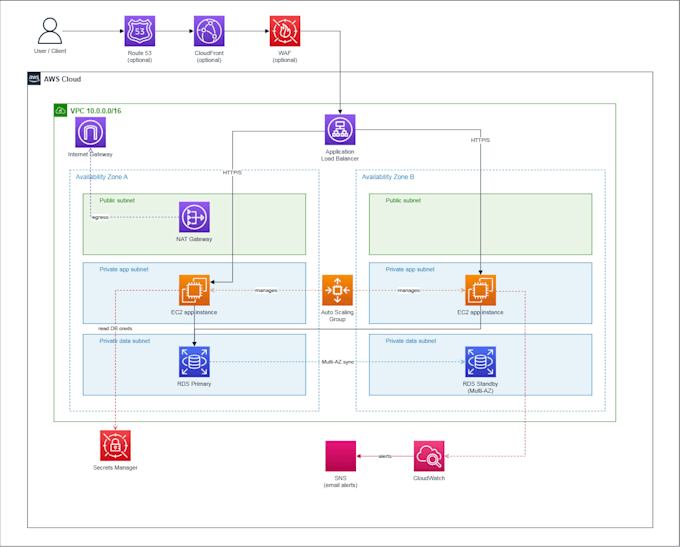Click the red WAF firewall icon

285,31
